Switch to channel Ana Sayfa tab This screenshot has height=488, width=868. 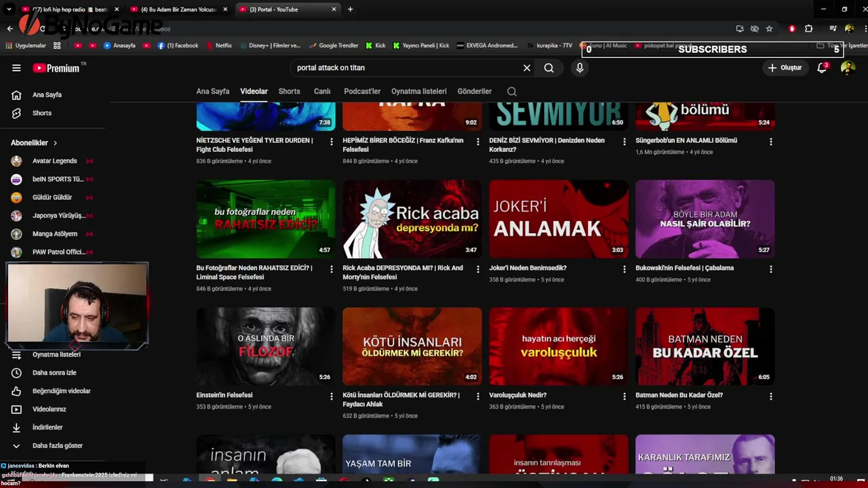tap(213, 91)
